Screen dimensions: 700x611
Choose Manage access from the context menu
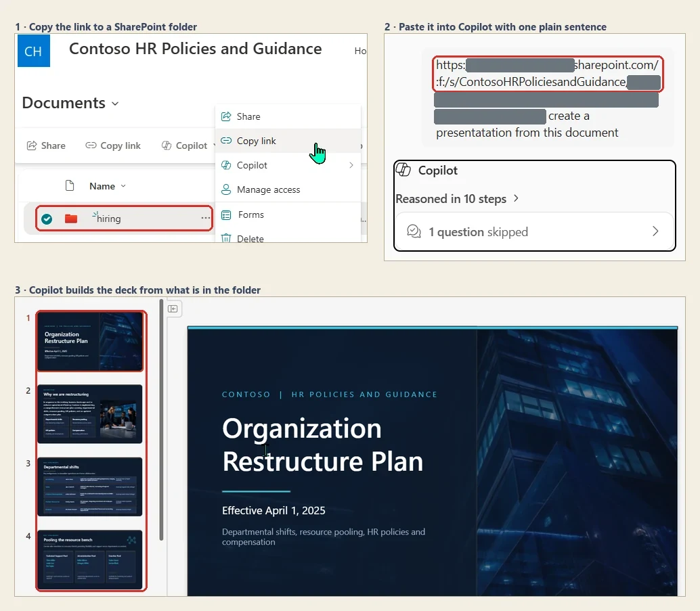pos(288,189)
